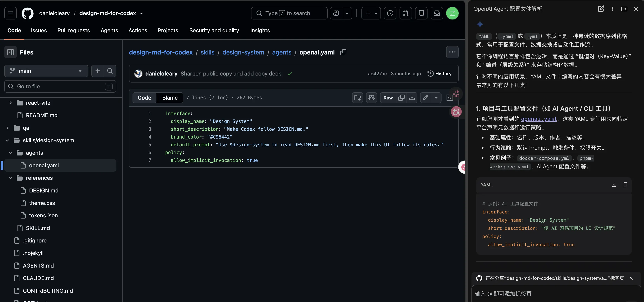The width and height of the screenshot is (644, 302).
Task: Collapse the references folder
Action: click(x=10, y=178)
